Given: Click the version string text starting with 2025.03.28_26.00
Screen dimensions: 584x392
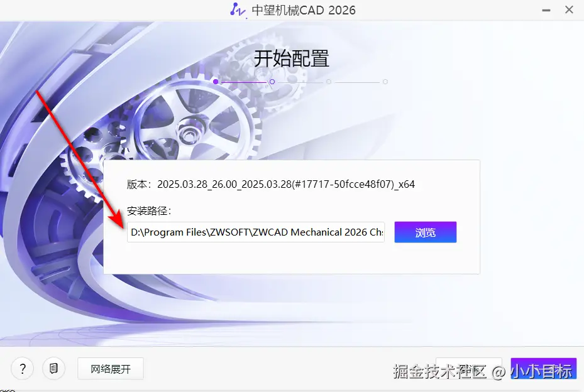Looking at the screenshot, I should pyautogui.click(x=286, y=184).
